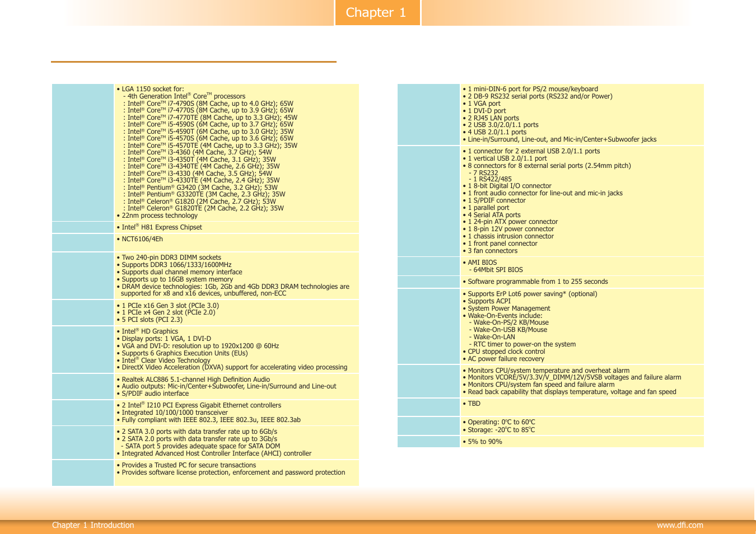Viewport: 756px width, 534px height.
Task: Select the Core i5-4570TE processor line
Action: click(x=211, y=146)
